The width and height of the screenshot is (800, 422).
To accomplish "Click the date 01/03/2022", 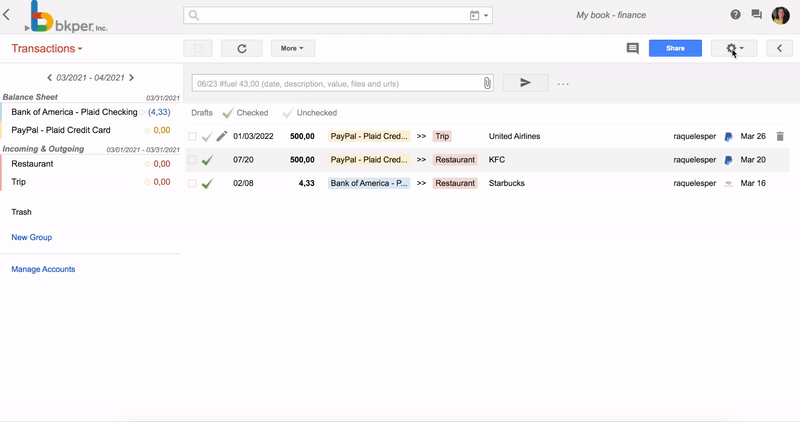I will pos(253,136).
